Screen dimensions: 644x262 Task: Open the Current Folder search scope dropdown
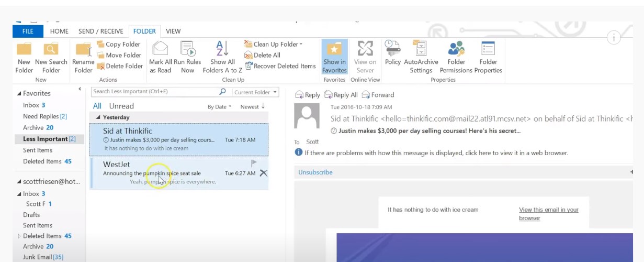[255, 92]
